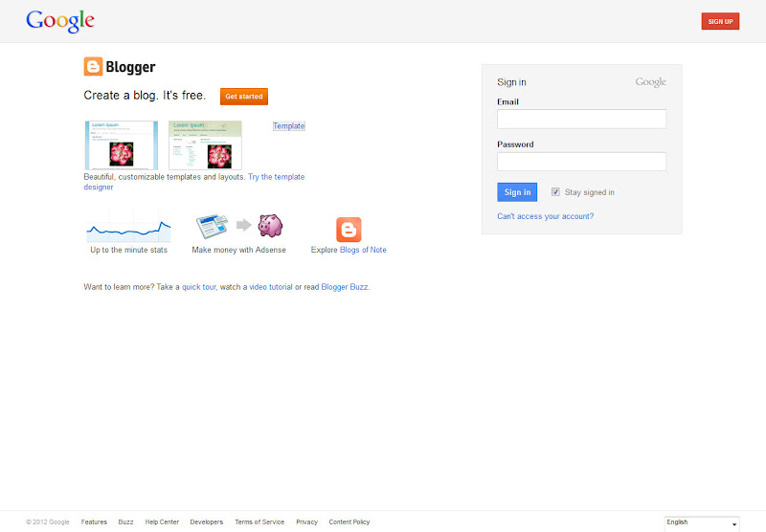Click the Blogger title text
The image size is (766, 532).
pyautogui.click(x=130, y=67)
